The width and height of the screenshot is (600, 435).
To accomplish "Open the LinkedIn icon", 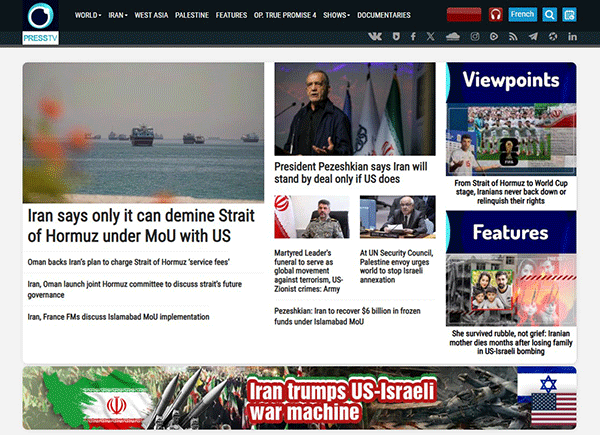I will pyautogui.click(x=572, y=36).
